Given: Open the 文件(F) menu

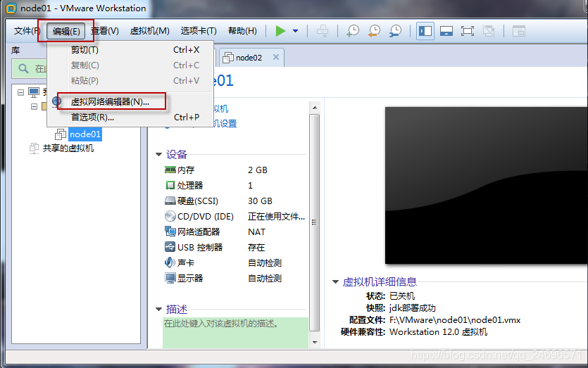Looking at the screenshot, I should [26, 31].
